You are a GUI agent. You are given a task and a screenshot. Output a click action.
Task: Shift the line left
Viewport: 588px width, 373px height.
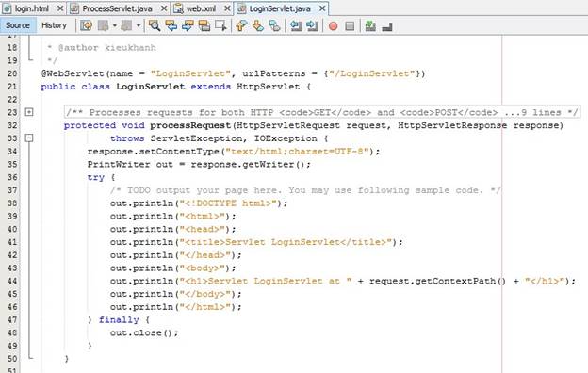[x=296, y=25]
